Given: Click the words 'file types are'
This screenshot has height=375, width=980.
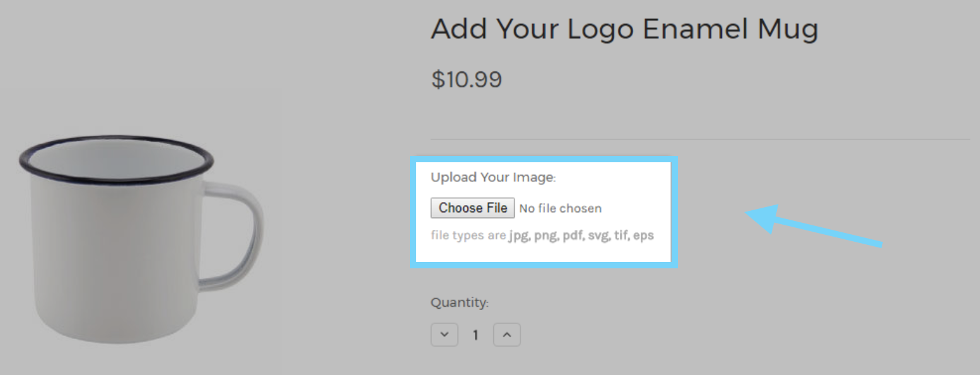Looking at the screenshot, I should [x=468, y=236].
